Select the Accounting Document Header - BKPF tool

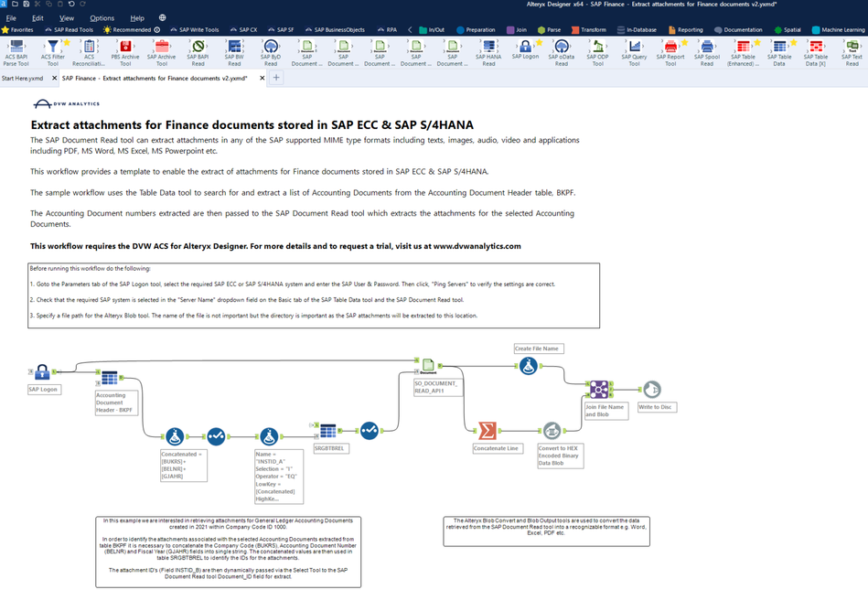[109, 377]
